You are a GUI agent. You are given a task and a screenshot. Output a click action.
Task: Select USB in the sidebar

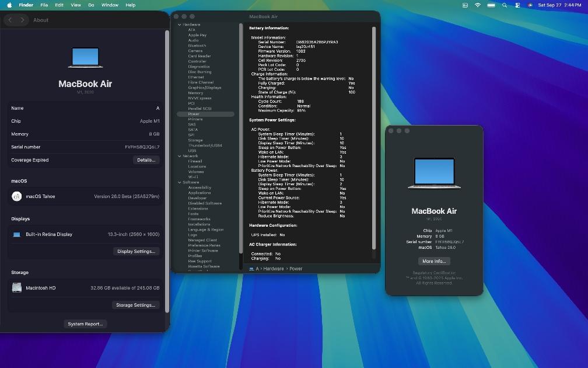192,151
